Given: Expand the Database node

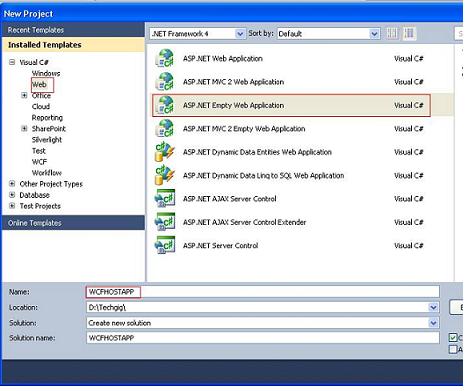Looking at the screenshot, I should pos(12,195).
